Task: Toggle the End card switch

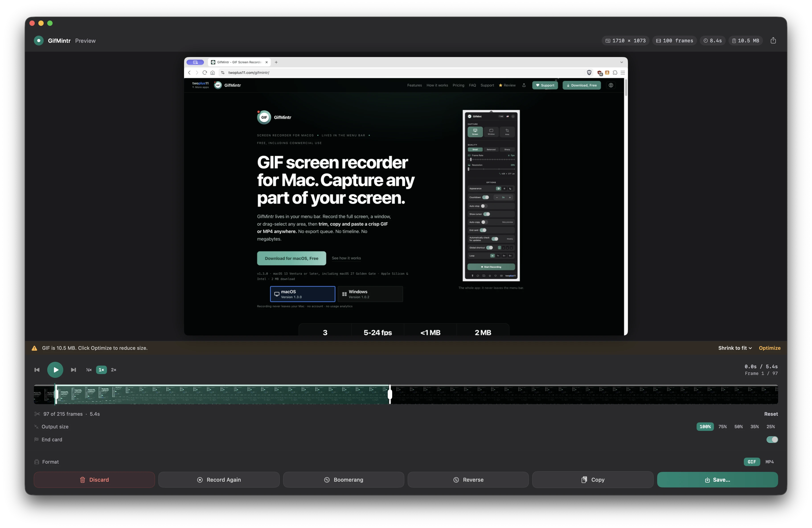Action: click(772, 439)
